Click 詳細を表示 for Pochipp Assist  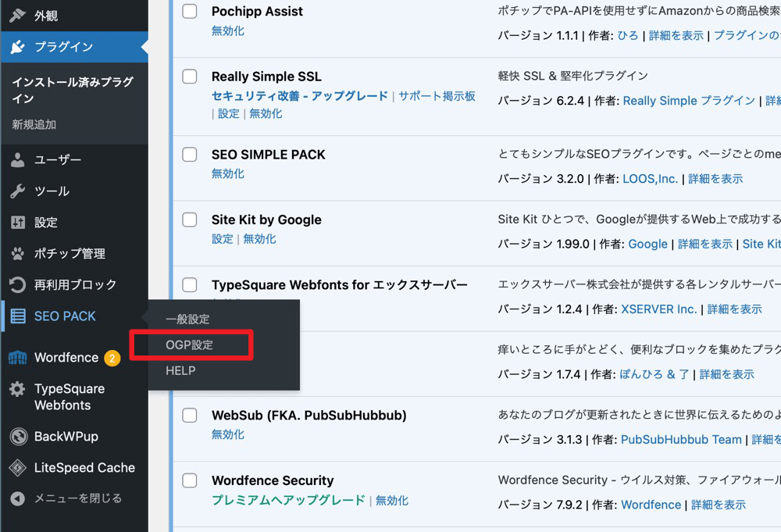click(x=676, y=35)
